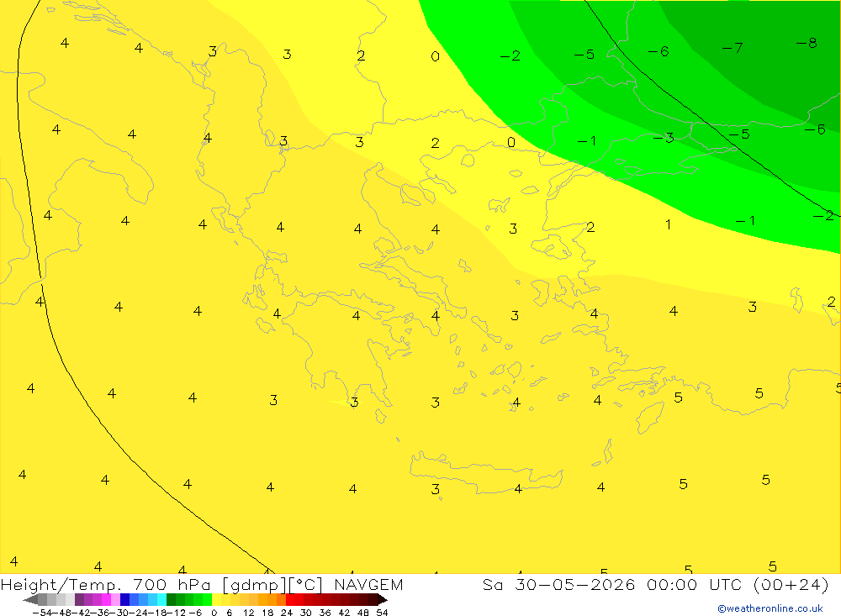Pick the dark purple -42 legend swatch
Screen dimensions: 841x616
tap(79, 600)
